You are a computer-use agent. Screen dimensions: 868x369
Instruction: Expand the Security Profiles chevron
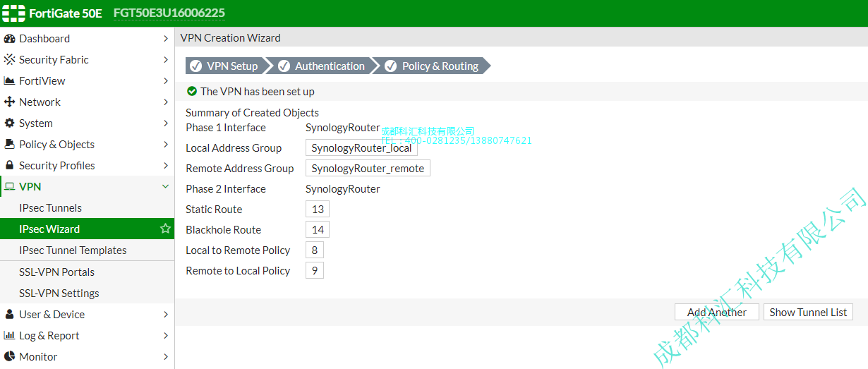(166, 166)
